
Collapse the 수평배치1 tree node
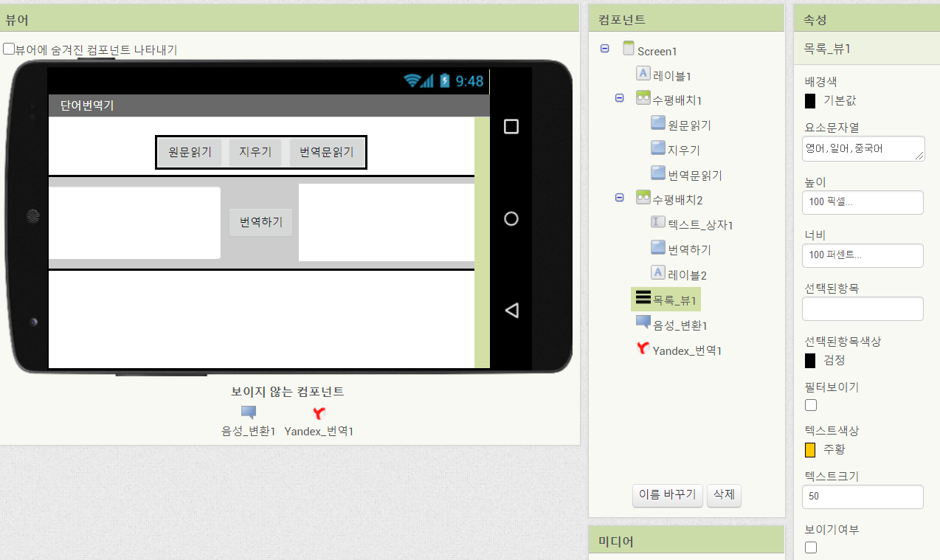click(620, 98)
